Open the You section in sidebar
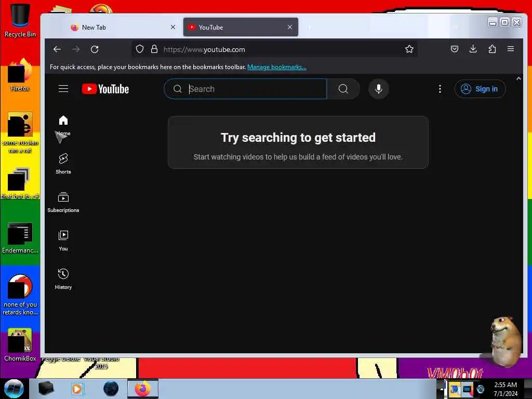Screen dimensions: 532x399 pos(63,241)
